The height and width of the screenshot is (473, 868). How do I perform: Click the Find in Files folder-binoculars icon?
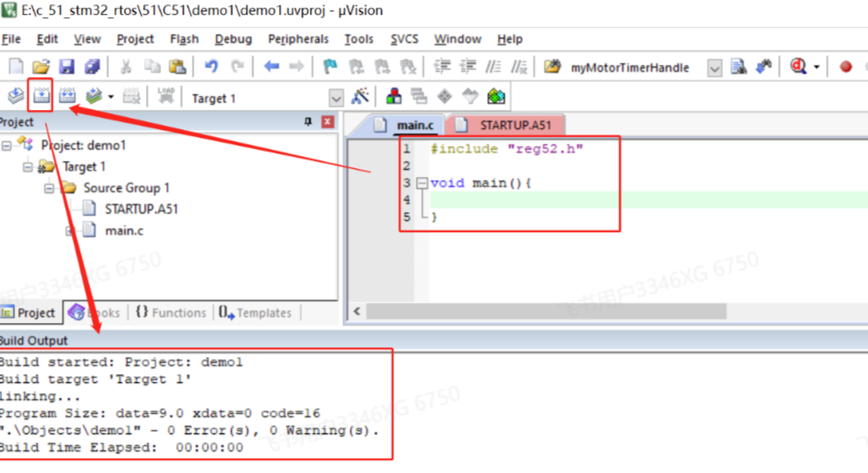552,67
